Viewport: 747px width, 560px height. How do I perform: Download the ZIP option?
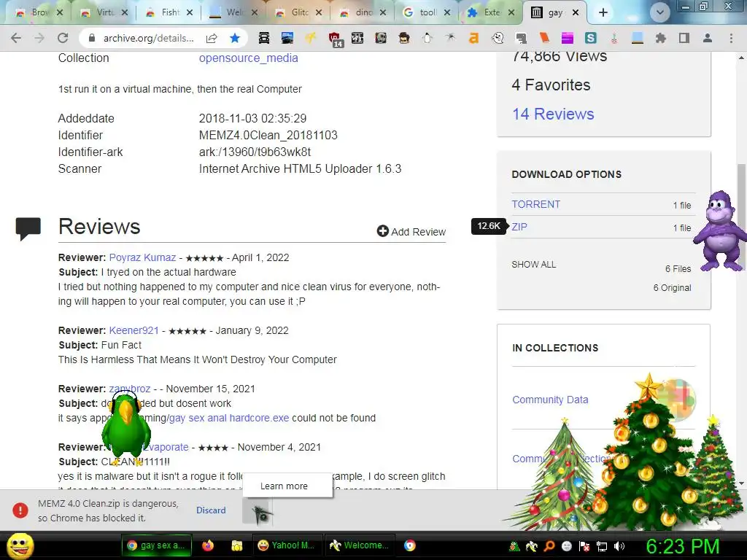[x=519, y=227]
